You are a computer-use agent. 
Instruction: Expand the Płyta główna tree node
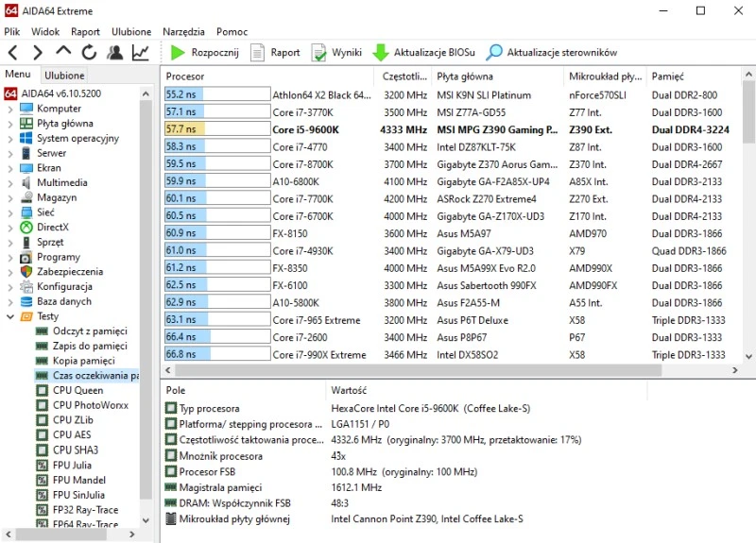(10, 124)
